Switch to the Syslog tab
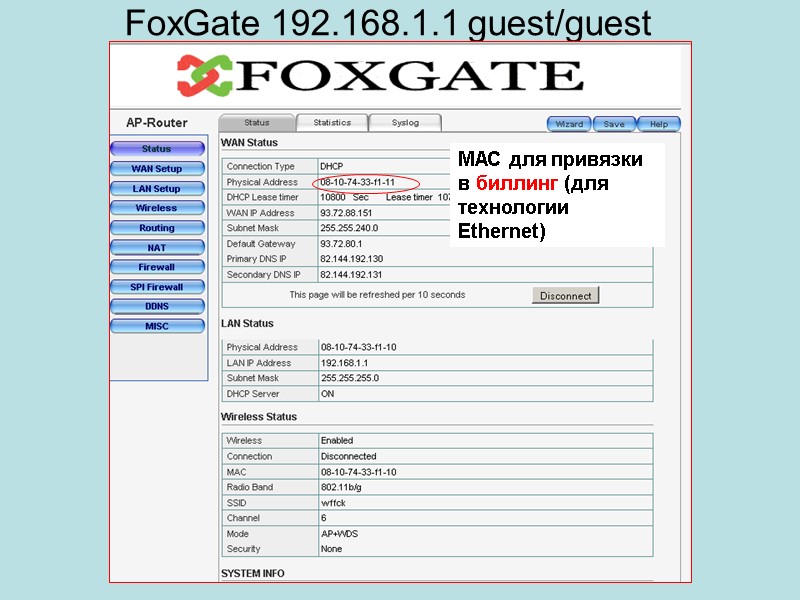Viewport: 800px width, 600px height. (x=407, y=121)
